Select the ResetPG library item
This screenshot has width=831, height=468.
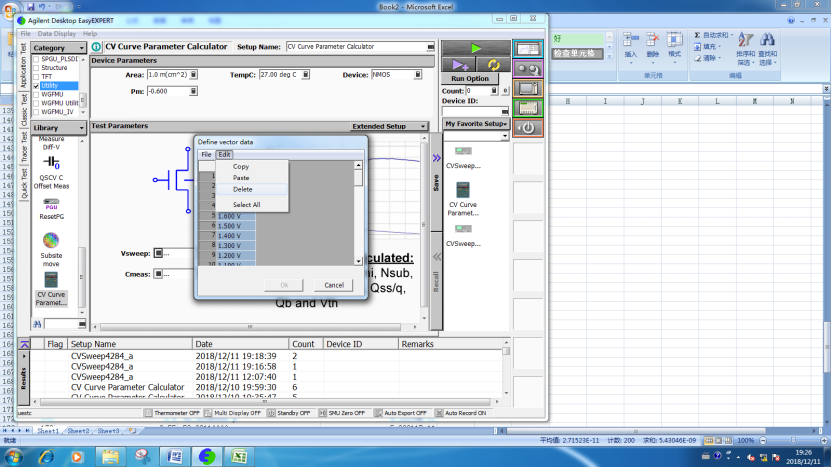click(x=51, y=209)
